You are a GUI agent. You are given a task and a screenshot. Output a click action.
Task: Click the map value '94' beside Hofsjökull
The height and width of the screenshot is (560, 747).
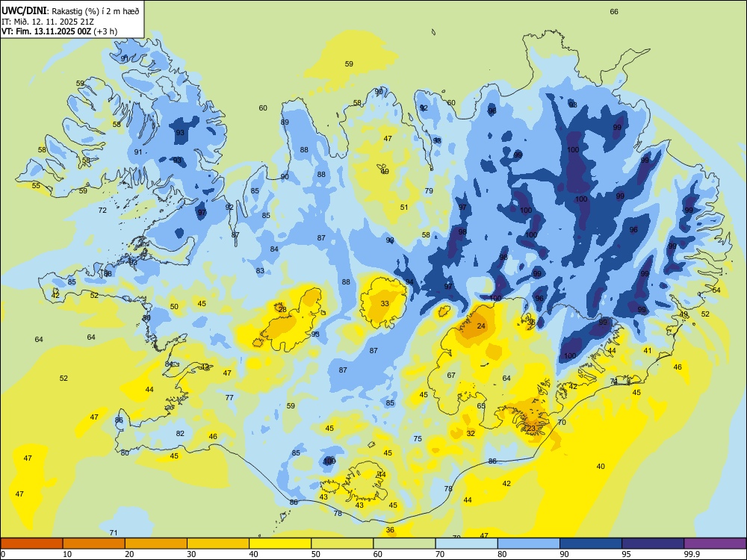pyautogui.click(x=409, y=282)
